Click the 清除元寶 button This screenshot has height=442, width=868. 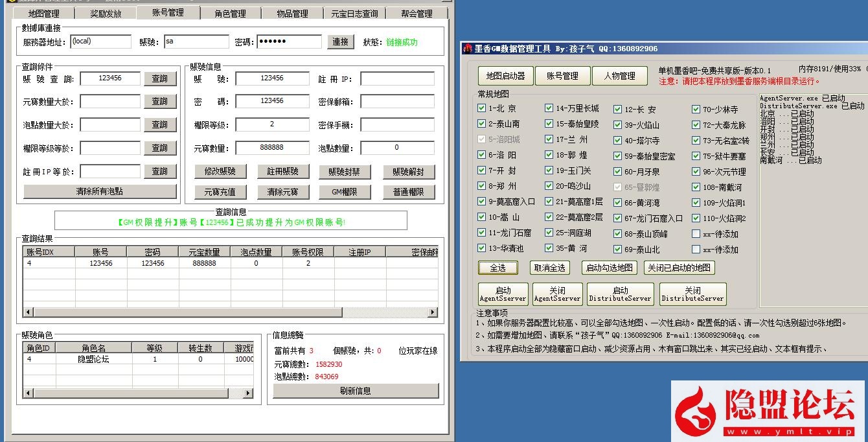click(282, 192)
